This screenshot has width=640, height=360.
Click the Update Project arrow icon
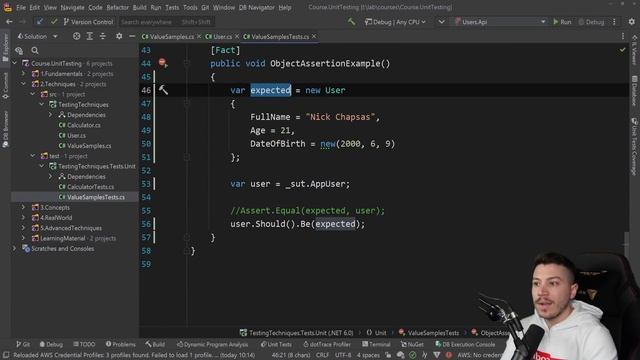pyautogui.click(x=39, y=22)
